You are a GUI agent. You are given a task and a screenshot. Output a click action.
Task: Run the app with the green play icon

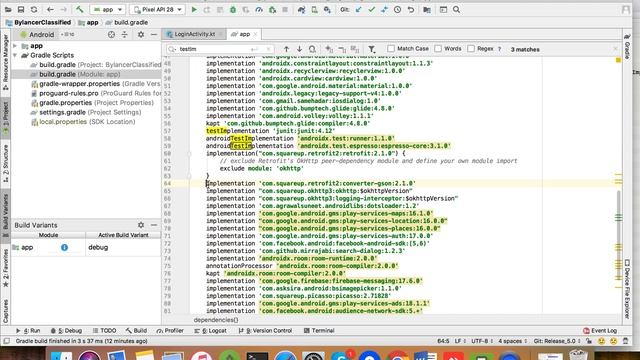(x=194, y=9)
